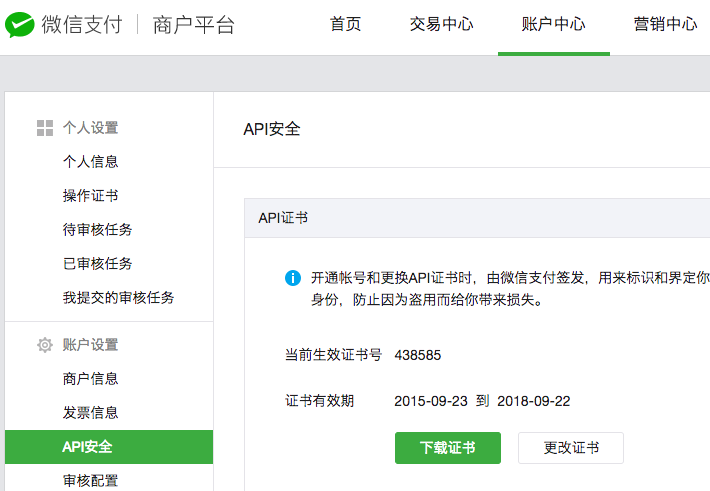The width and height of the screenshot is (710, 491).
Task: Open 发票信息 in the sidebar
Action: (90, 413)
